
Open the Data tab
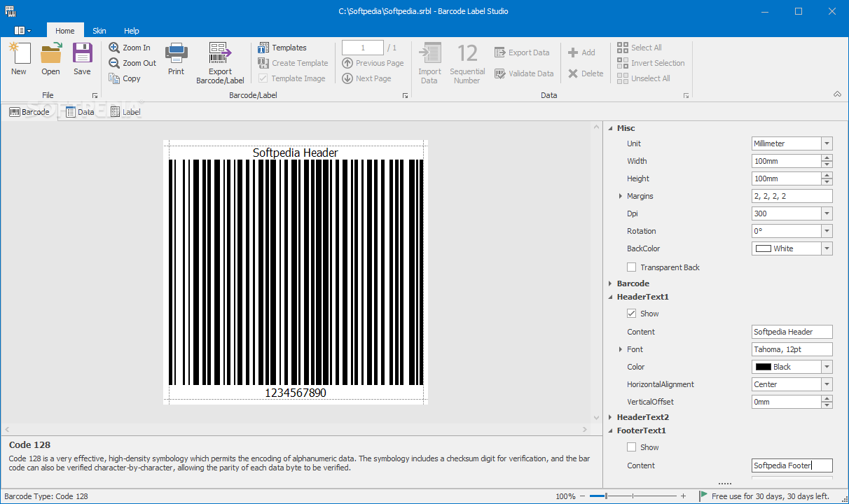[80, 111]
